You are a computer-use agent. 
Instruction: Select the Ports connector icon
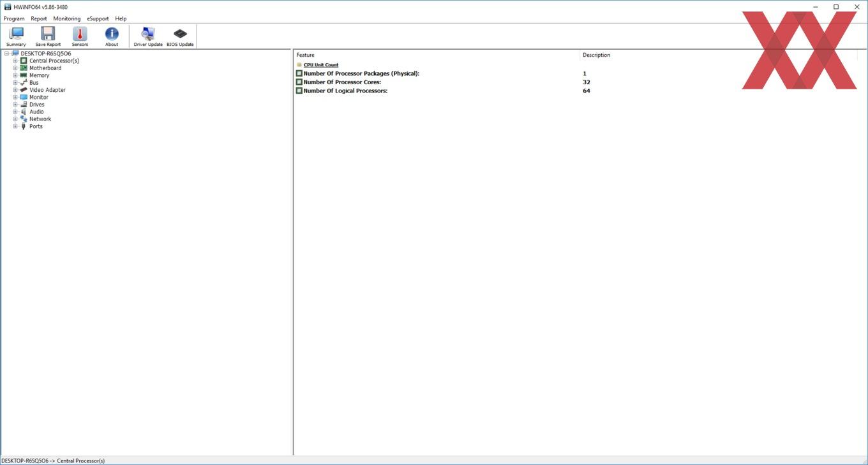24,126
